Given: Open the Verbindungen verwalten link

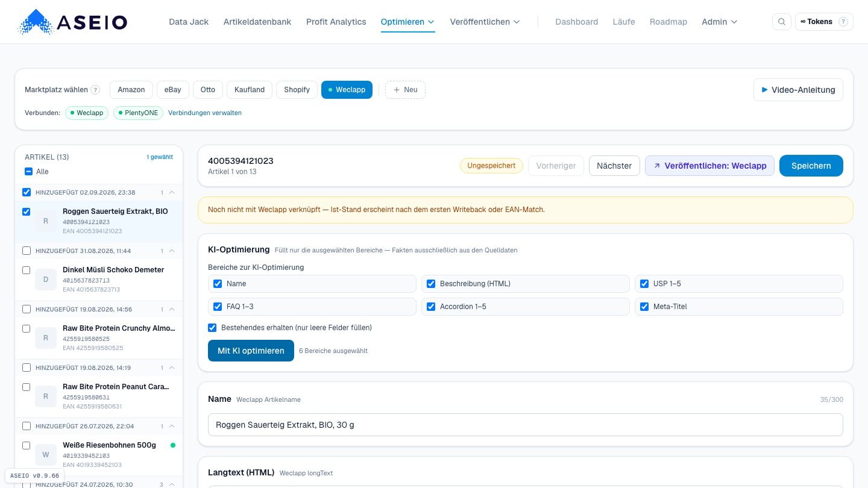Looking at the screenshot, I should 205,113.
